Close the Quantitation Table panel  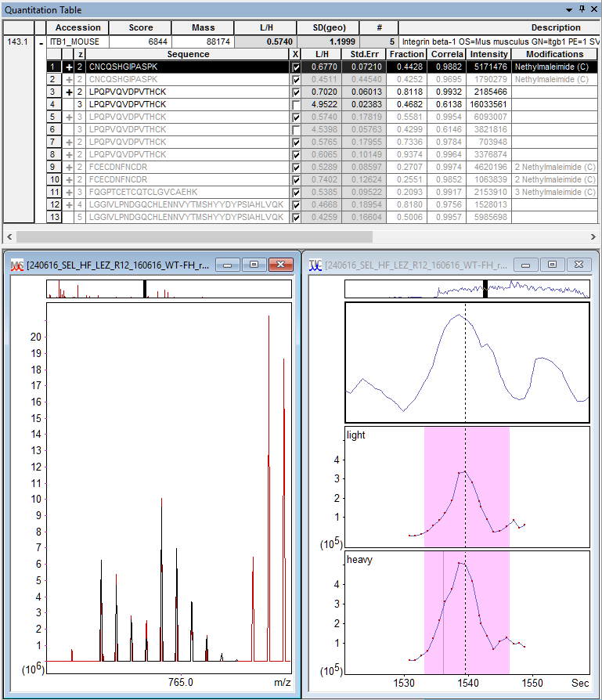click(594, 9)
